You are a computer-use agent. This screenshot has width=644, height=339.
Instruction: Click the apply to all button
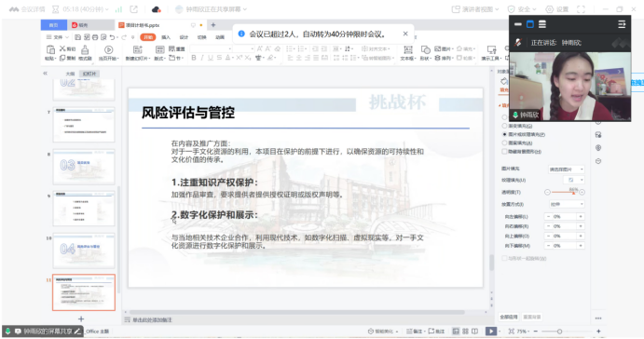(509, 317)
